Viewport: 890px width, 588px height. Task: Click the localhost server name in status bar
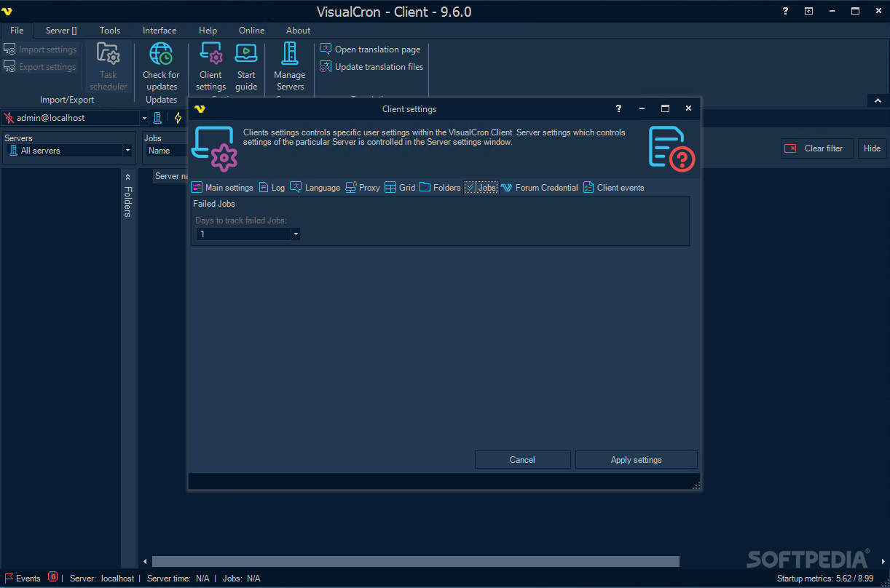[x=118, y=579]
